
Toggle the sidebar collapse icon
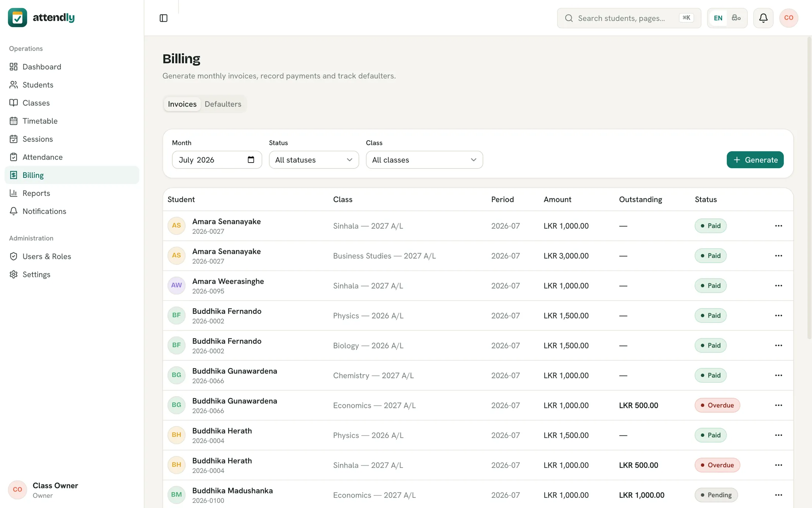point(164,18)
